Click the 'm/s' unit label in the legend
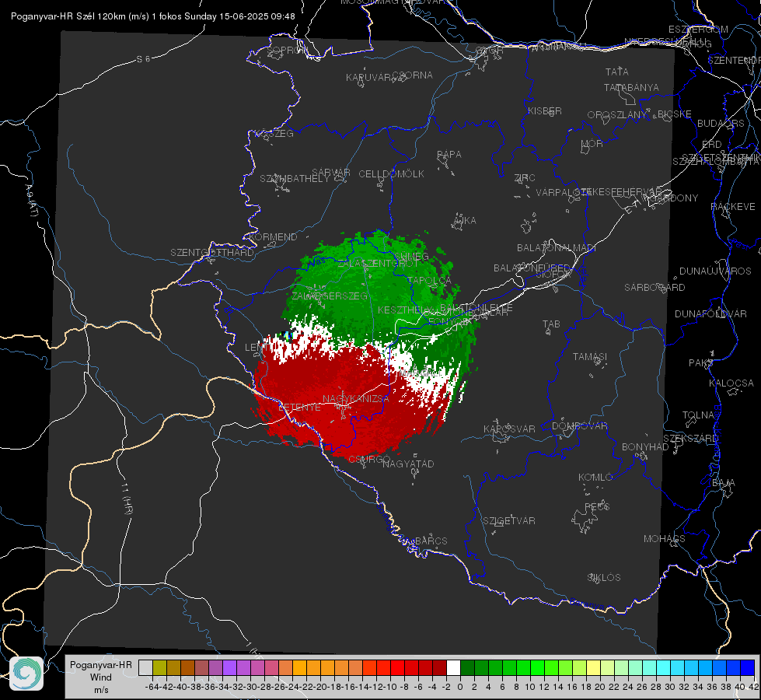This screenshot has width=761, height=700. (x=101, y=690)
